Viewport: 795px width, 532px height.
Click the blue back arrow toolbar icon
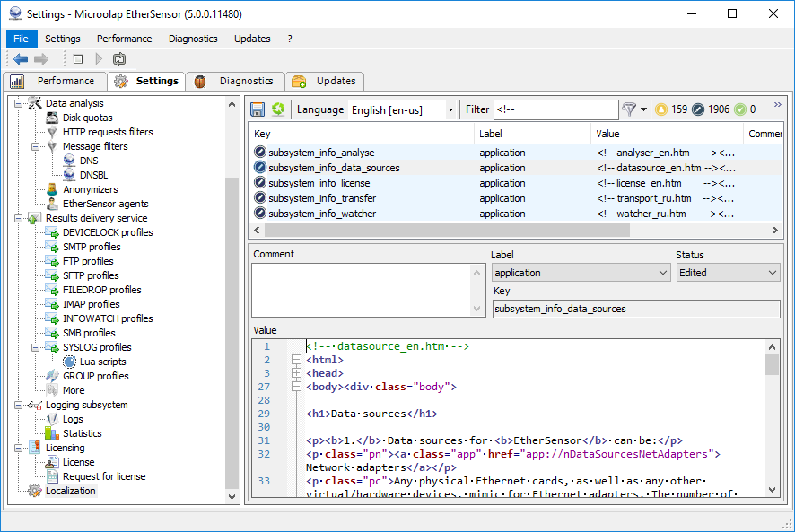(x=21, y=59)
